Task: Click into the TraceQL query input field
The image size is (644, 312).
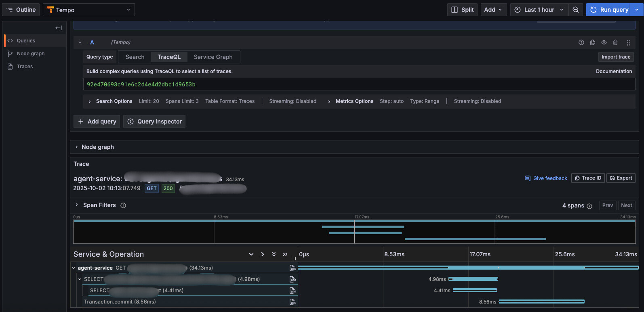Action: point(359,84)
